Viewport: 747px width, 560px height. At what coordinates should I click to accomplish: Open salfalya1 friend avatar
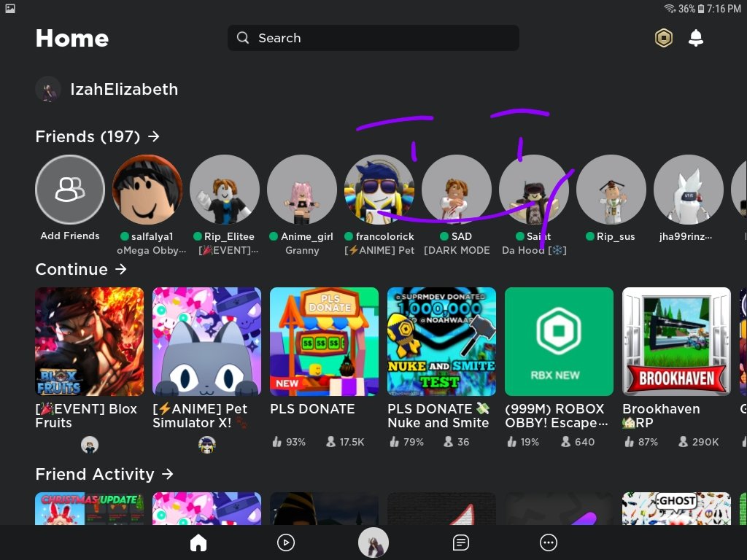coord(147,190)
